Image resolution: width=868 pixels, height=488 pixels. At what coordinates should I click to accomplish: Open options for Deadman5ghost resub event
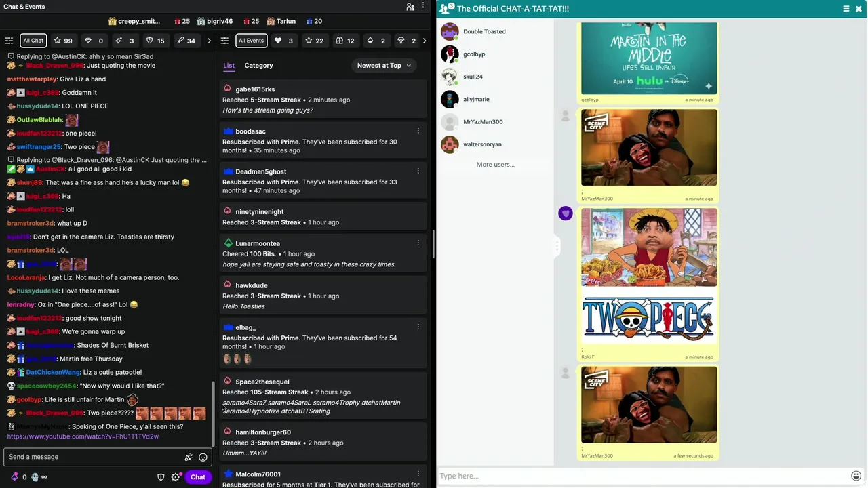coord(418,171)
